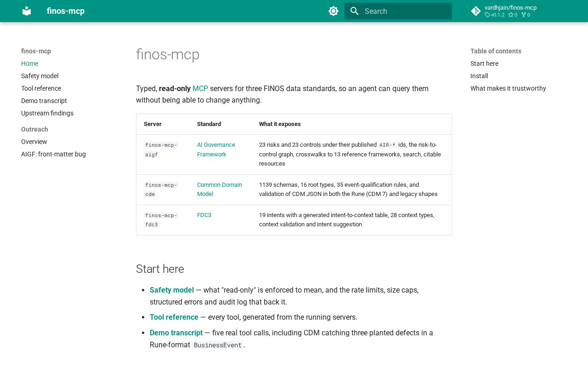This screenshot has width=588, height=368.
Task: Open AIGF: front-matter bug page
Action: point(53,154)
